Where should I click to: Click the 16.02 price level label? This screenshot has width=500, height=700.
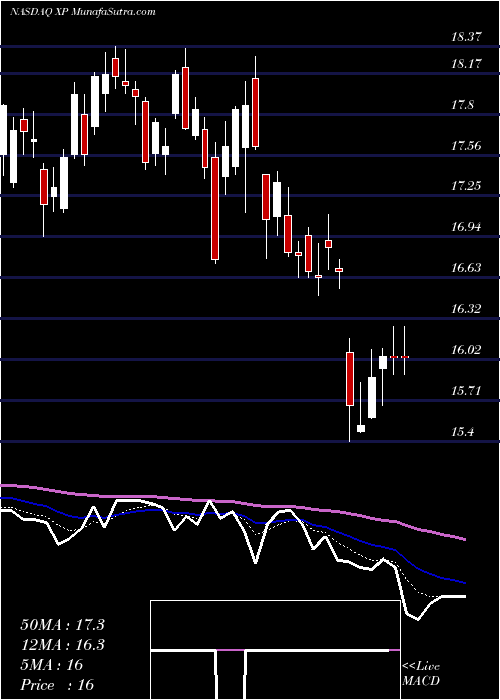click(x=466, y=350)
